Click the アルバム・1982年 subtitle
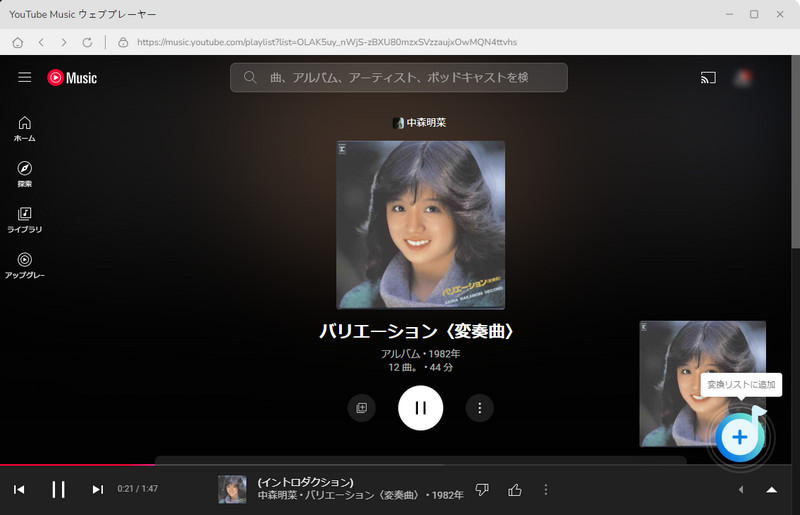The width and height of the screenshot is (800, 515). click(420, 354)
